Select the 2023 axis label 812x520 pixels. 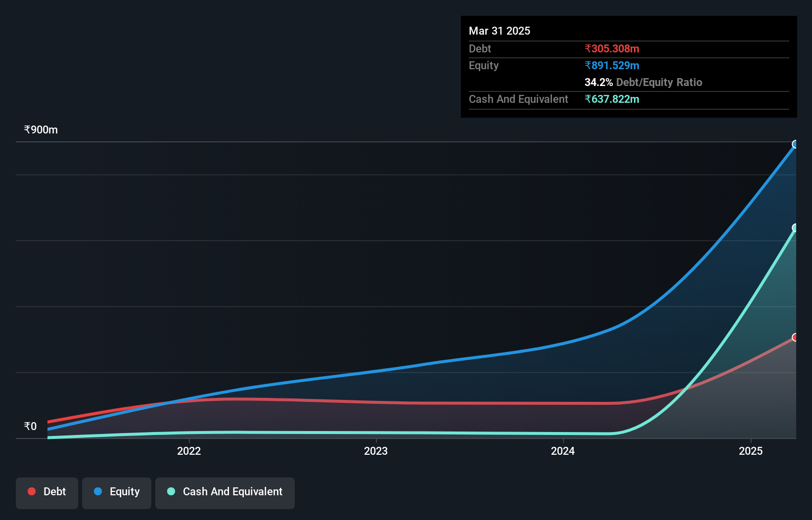pos(376,451)
